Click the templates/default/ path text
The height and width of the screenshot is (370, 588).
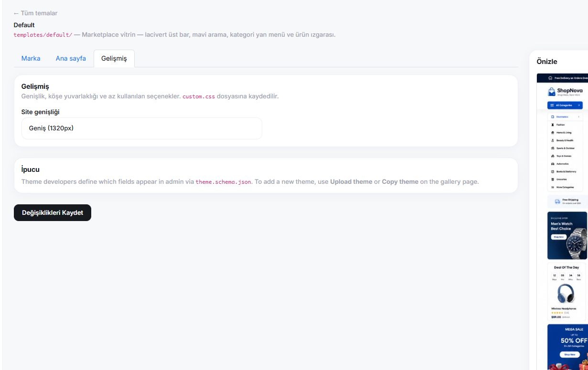point(43,35)
